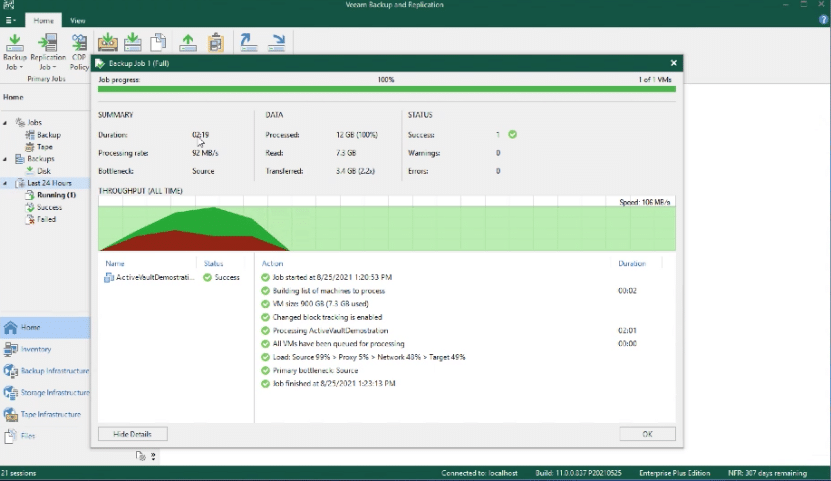Click the Export Backup blue arrow icon
The image size is (831, 481).
click(x=277, y=42)
